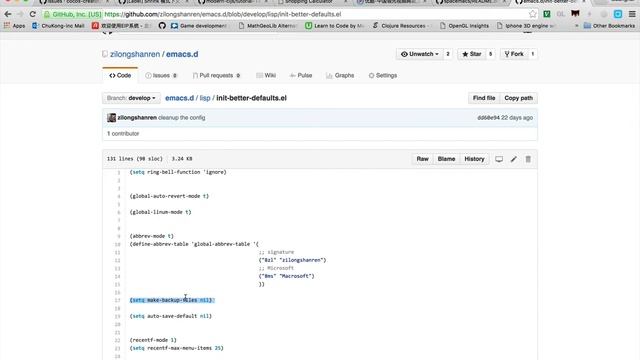Click line number 17 in the gutter
The height and width of the screenshot is (360, 640).
click(x=118, y=300)
